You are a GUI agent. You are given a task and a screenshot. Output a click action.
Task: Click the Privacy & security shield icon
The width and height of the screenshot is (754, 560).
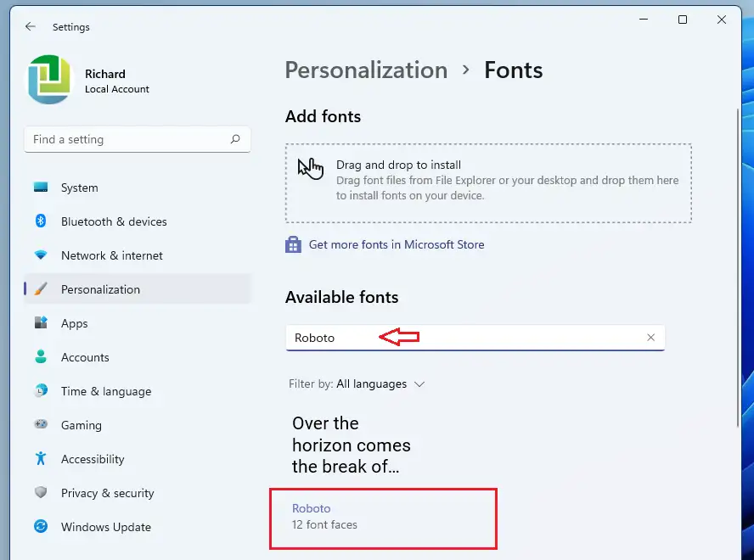click(41, 492)
